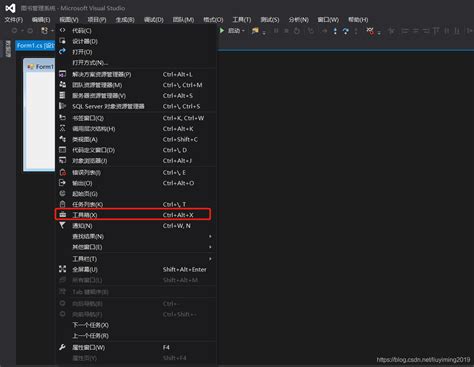Viewport: 474px width, 367px height.
Task: Click the Properties Window wrench icon
Action: pyautogui.click(x=62, y=347)
